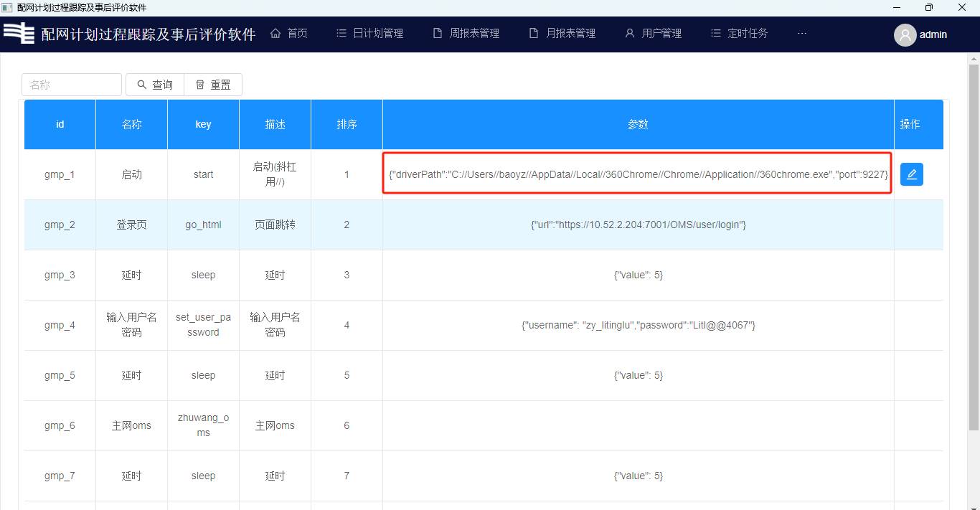The height and width of the screenshot is (510, 980).
Task: Click the admin user avatar icon
Action: [x=905, y=34]
